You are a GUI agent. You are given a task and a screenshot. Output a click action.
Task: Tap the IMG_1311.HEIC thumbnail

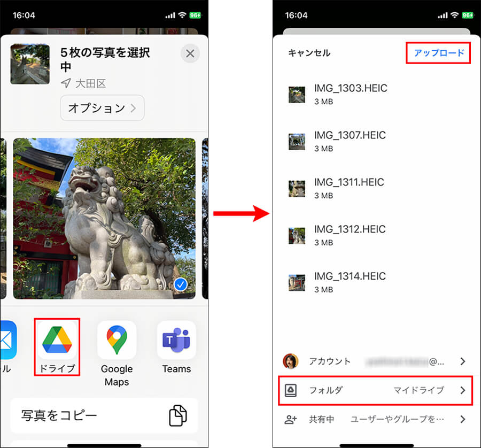click(x=297, y=189)
